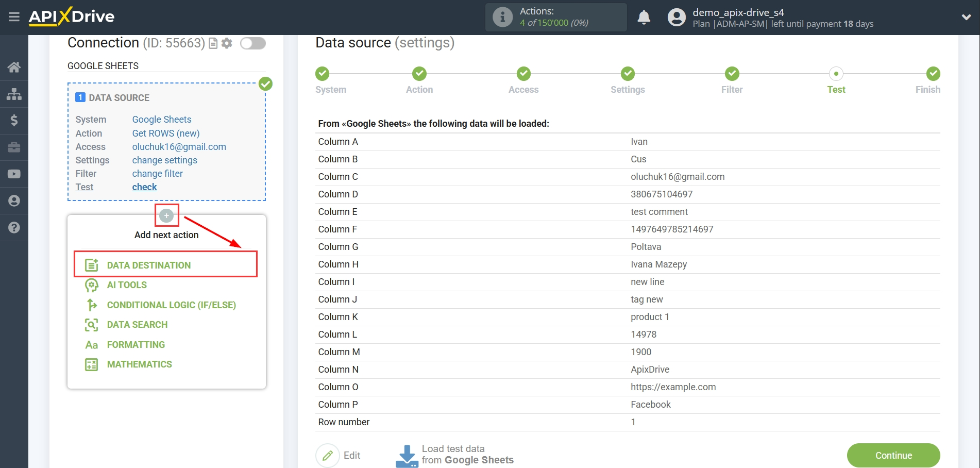This screenshot has width=980, height=468.
Task: Select CONDITIONAL LOGIC (IF/ELSE) option
Action: click(x=171, y=305)
